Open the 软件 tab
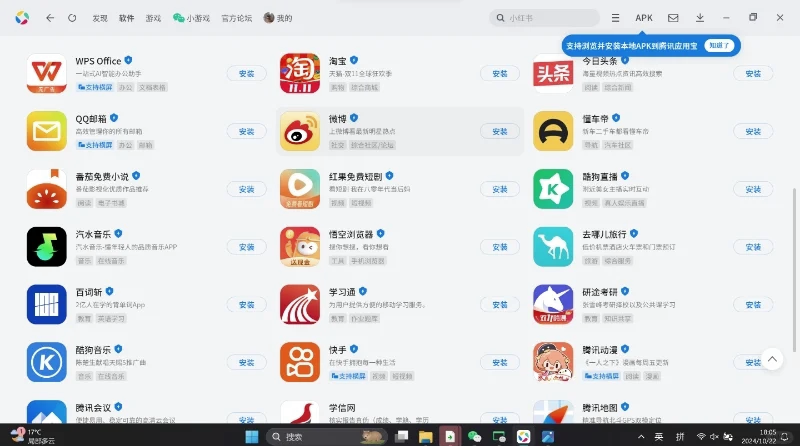This screenshot has width=800, height=446. pyautogui.click(x=127, y=18)
